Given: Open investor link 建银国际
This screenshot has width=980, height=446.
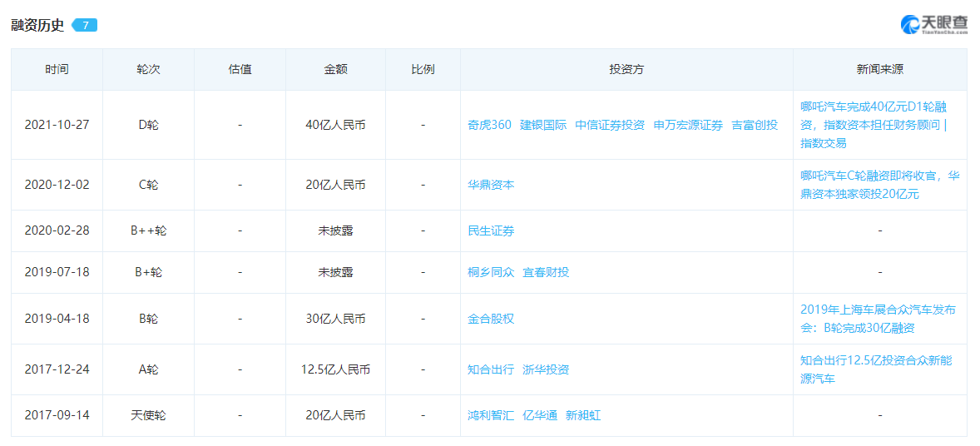Looking at the screenshot, I should coord(543,125).
